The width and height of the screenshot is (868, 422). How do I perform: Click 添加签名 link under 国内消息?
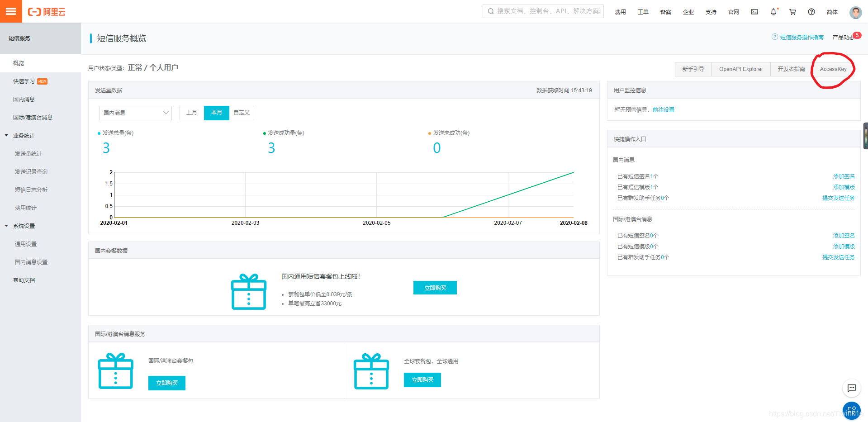coord(844,176)
